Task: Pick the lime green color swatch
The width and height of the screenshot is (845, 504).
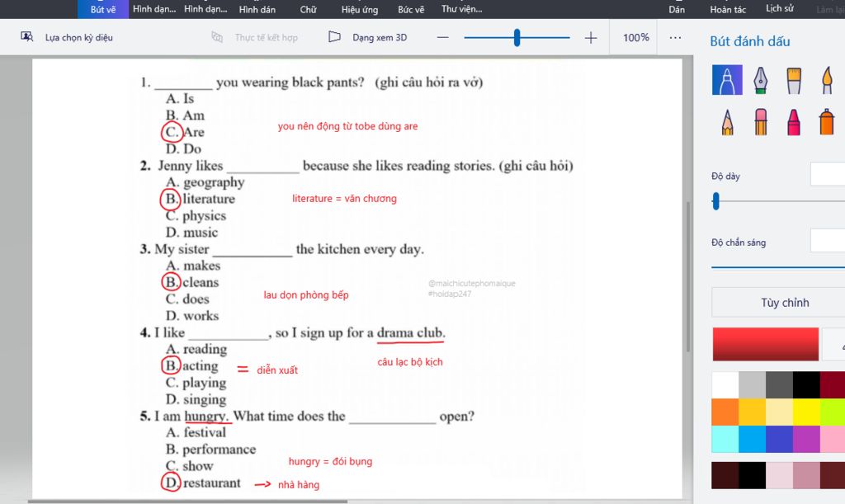Action: tap(833, 412)
